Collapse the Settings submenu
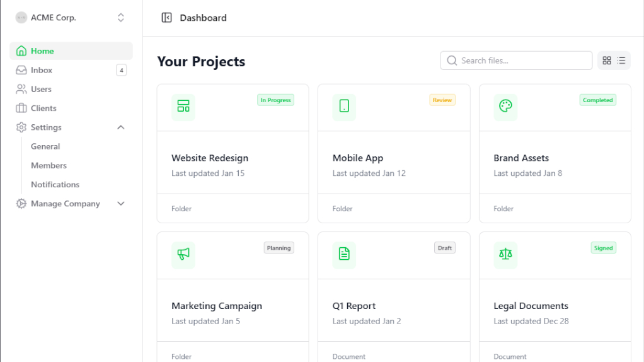This screenshot has height=362, width=644. point(121,127)
